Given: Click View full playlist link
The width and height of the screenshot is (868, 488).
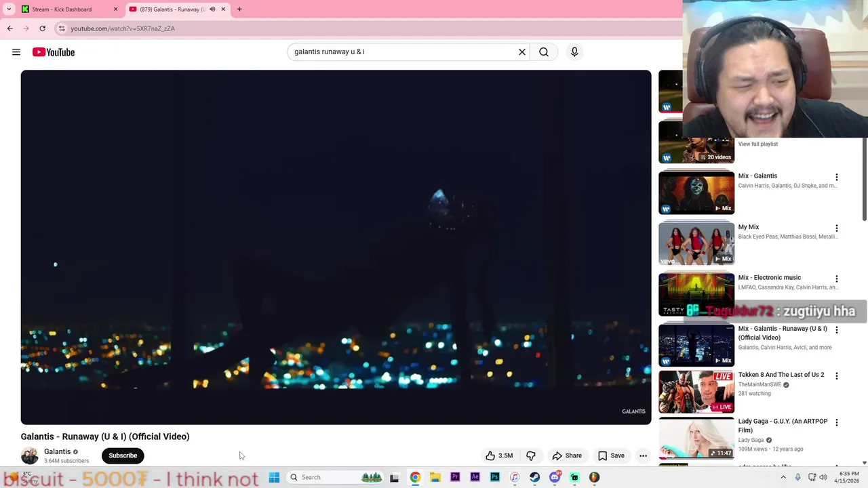Looking at the screenshot, I should [757, 144].
